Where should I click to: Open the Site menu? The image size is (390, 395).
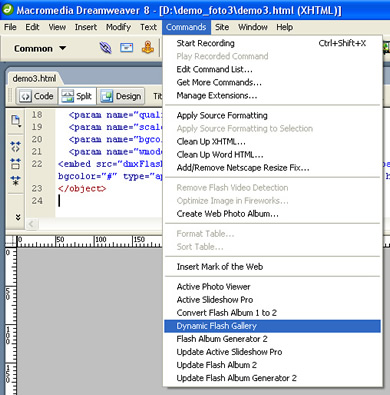coord(222,27)
